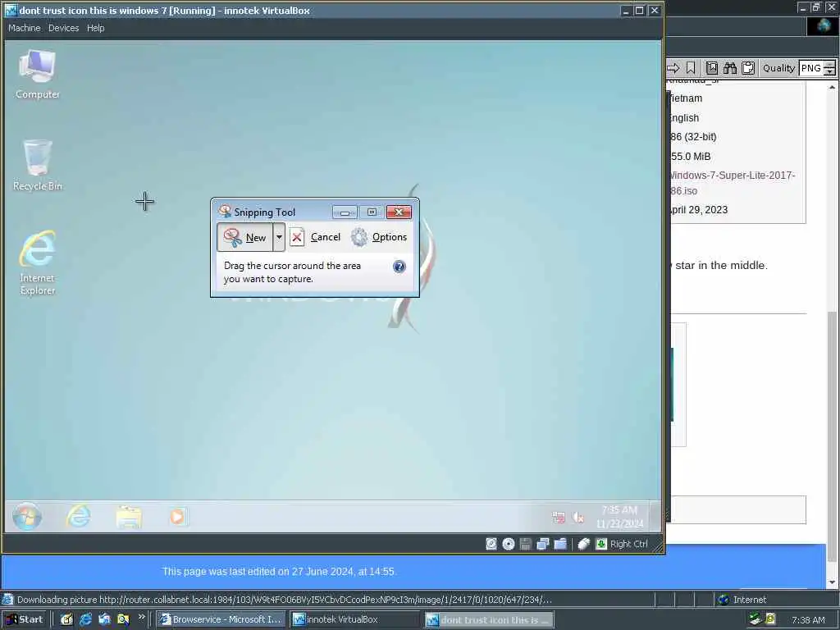Expand the quick launch overflow chevron
840x630 pixels.
pyautogui.click(x=141, y=617)
